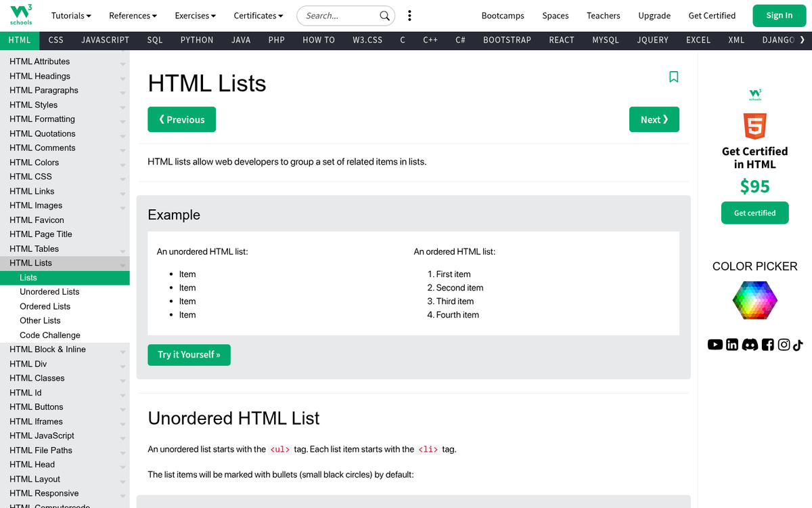812x508 pixels.
Task: Select the PYTHON tab
Action: point(196,40)
